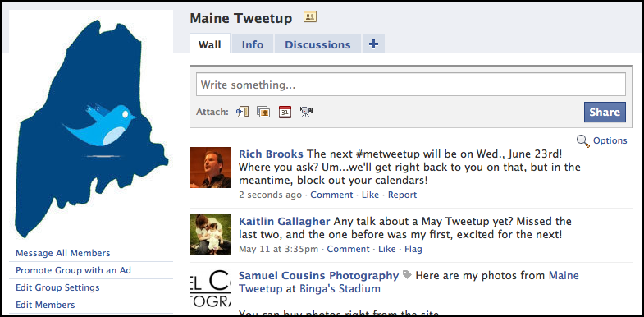The height and width of the screenshot is (317, 644).
Task: Select Message All Members link
Action: [63, 253]
